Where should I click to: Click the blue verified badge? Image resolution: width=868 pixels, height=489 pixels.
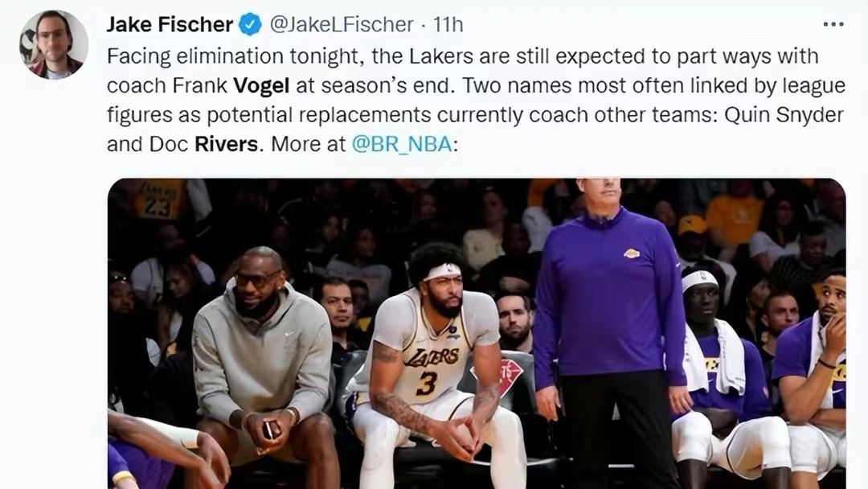(x=251, y=25)
